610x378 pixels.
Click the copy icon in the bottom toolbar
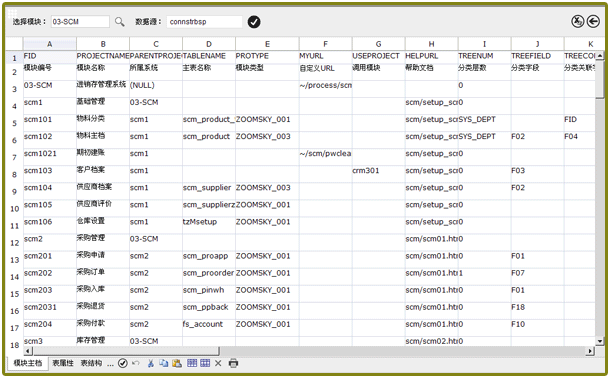(x=164, y=363)
